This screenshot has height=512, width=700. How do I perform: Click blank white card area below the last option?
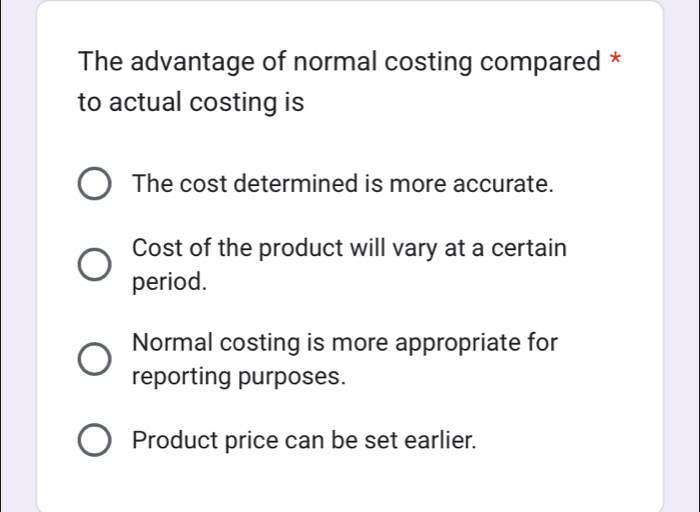[x=350, y=488]
